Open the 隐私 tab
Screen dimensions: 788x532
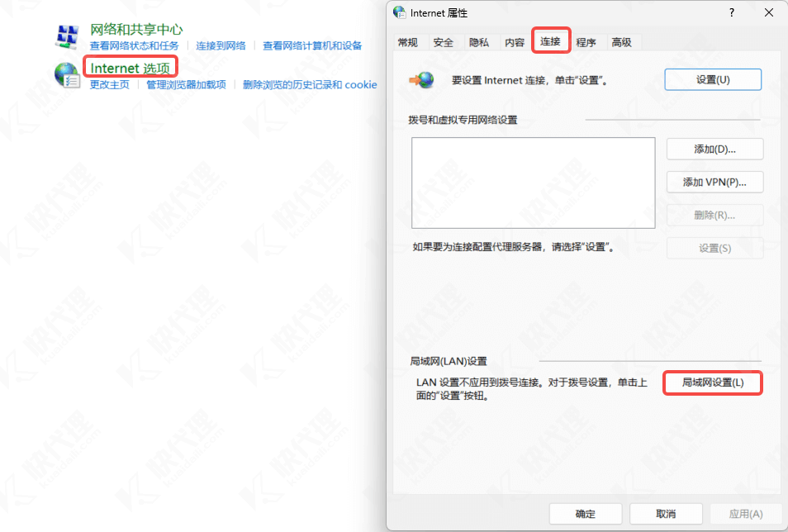pos(478,41)
